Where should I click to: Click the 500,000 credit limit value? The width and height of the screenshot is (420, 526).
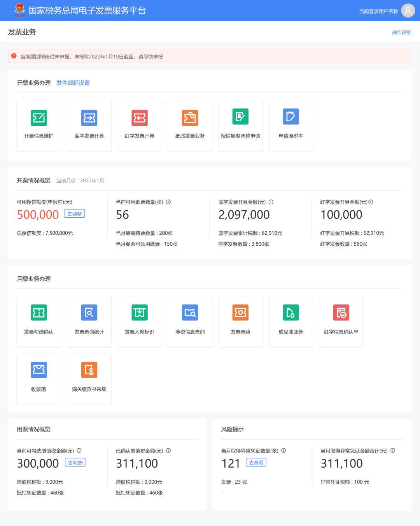38,215
